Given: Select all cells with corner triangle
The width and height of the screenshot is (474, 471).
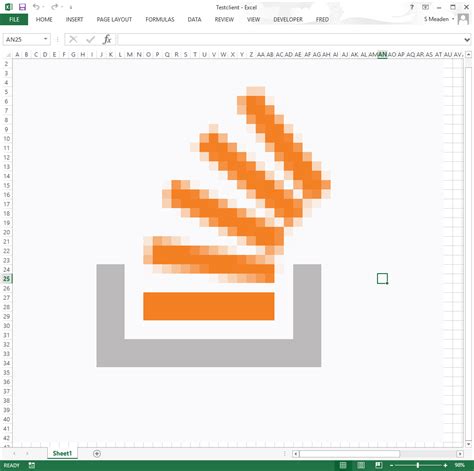Looking at the screenshot, I should 8,54.
